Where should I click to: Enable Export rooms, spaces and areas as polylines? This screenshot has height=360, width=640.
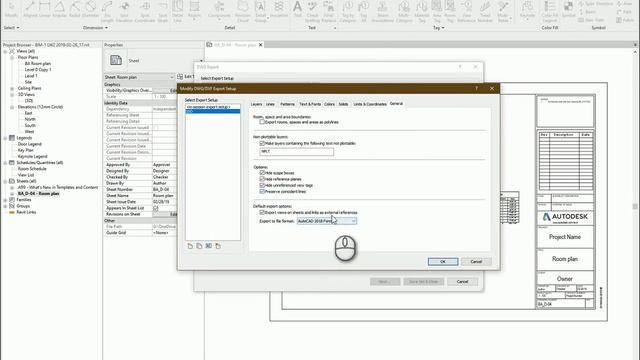click(262, 122)
